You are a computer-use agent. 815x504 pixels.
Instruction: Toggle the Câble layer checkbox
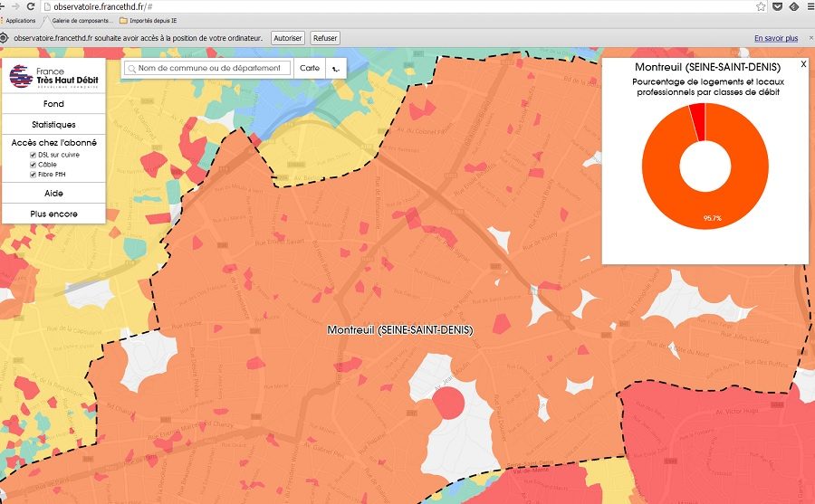34,165
